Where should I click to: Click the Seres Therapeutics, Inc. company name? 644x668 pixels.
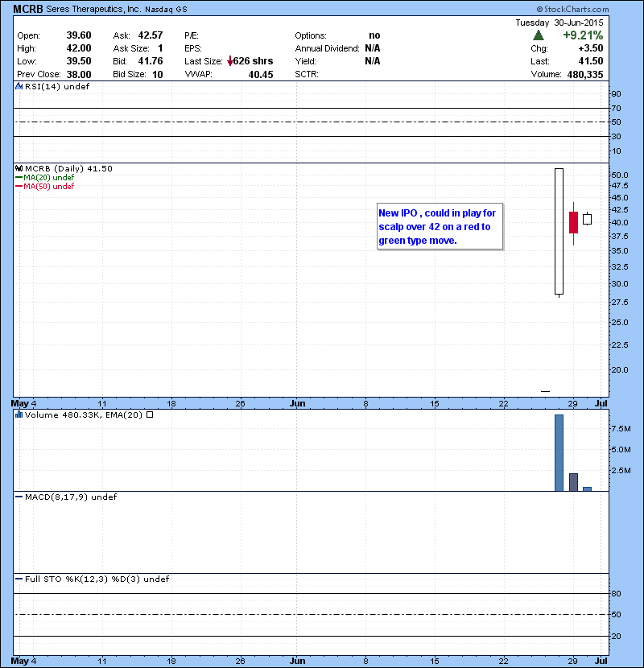(93, 9)
